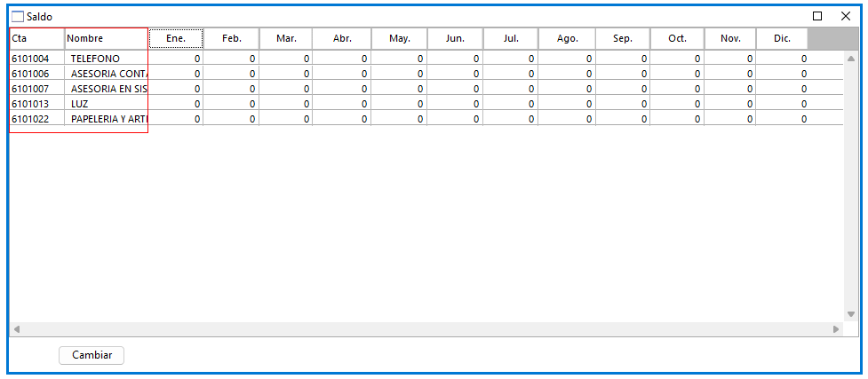The height and width of the screenshot is (379, 868).
Task: Select the May. column header
Action: pos(400,39)
